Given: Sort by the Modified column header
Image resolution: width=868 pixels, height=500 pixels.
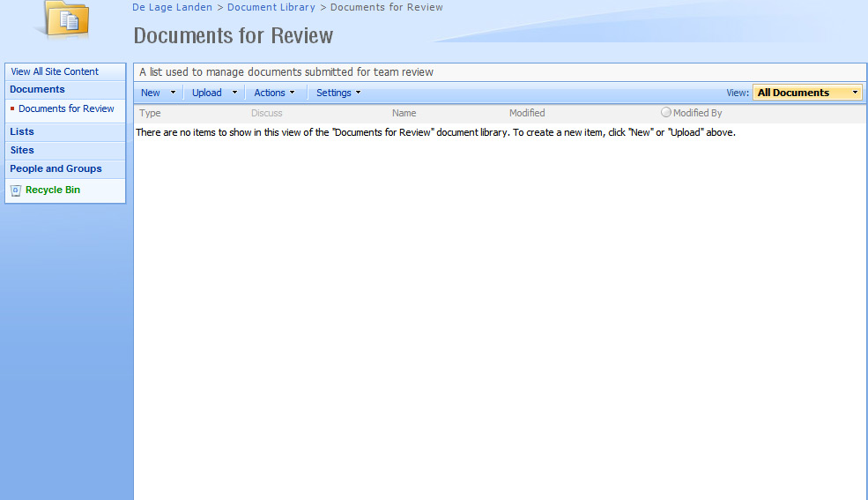Looking at the screenshot, I should (x=527, y=113).
